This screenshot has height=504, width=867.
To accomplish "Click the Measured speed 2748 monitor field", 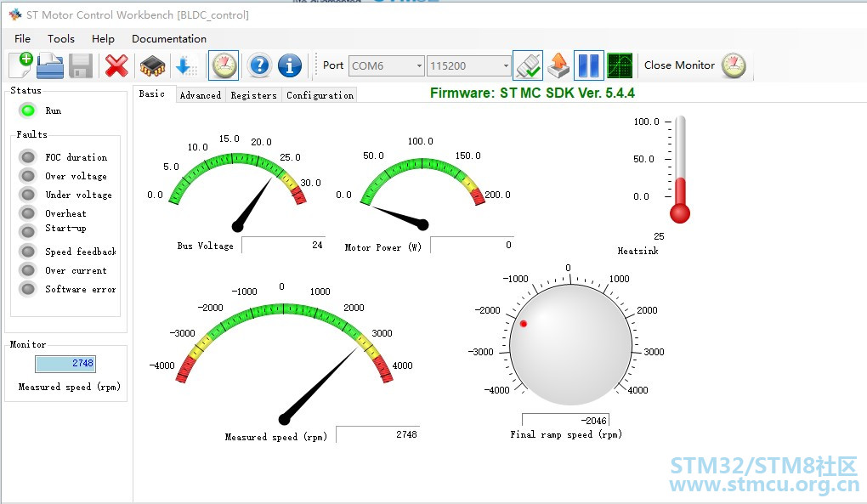I will click(65, 363).
